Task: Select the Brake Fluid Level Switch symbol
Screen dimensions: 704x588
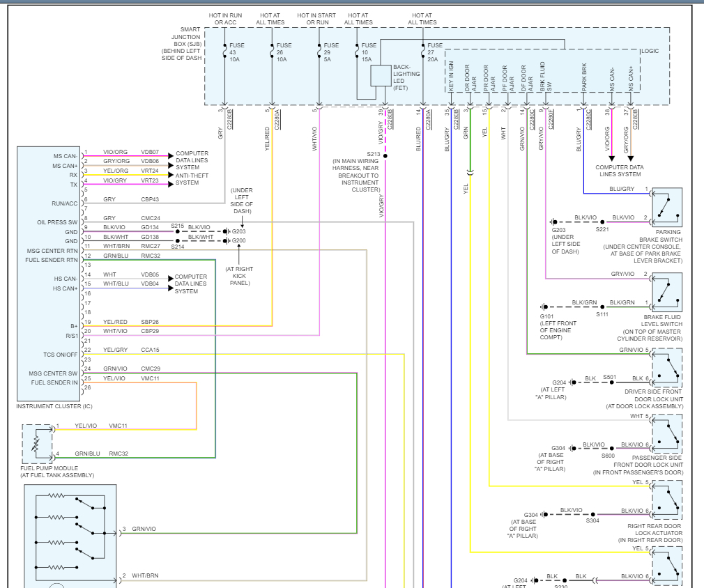Action: coord(667,292)
